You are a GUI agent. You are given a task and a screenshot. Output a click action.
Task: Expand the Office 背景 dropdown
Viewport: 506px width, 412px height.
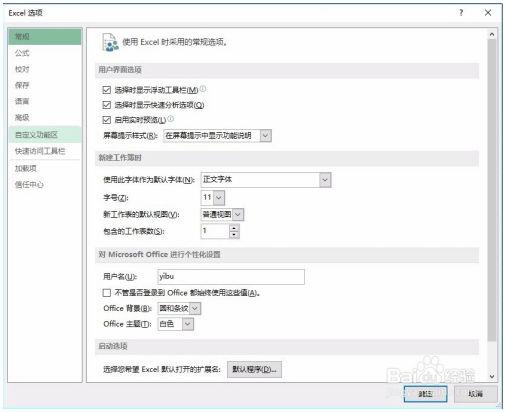pyautogui.click(x=179, y=308)
